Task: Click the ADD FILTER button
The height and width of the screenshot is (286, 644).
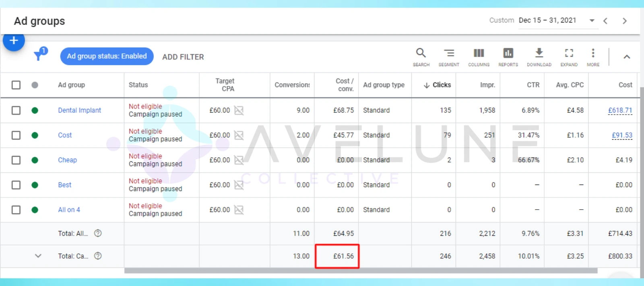Action: tap(183, 57)
